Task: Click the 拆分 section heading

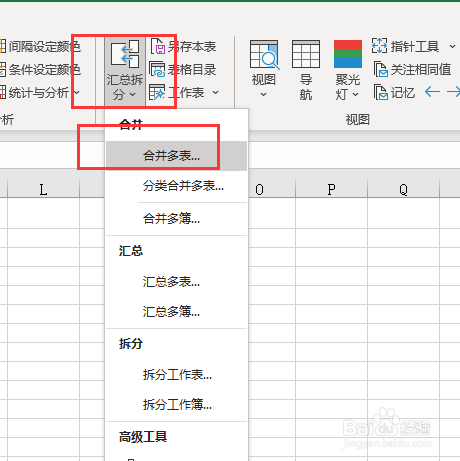Action: [131, 343]
